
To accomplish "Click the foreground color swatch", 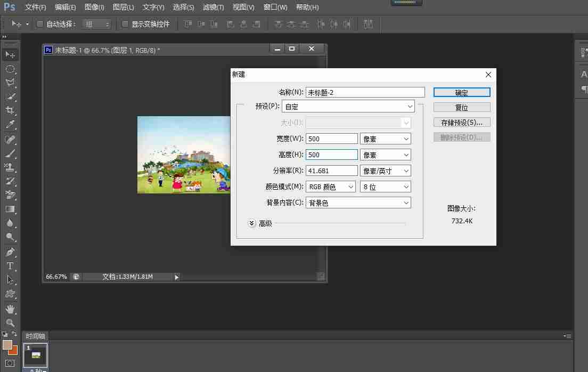I will coord(7,345).
